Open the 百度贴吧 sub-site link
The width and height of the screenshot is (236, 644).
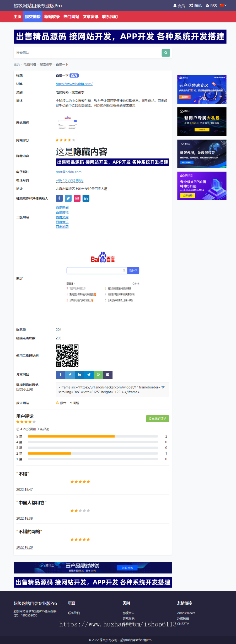[x=62, y=212]
